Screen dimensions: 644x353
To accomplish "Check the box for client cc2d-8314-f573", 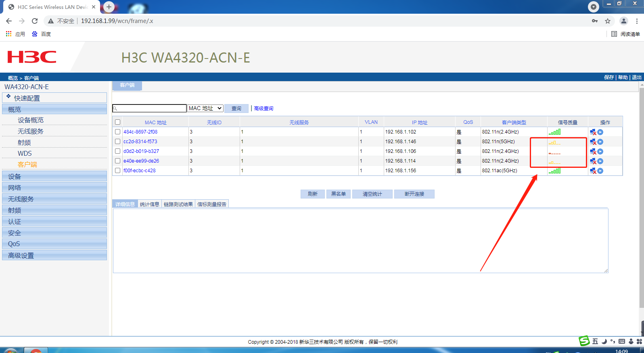I will point(118,142).
